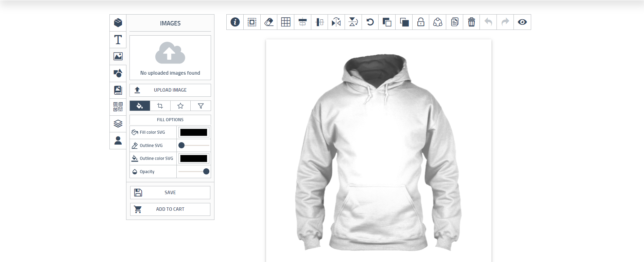The height and width of the screenshot is (262, 644).
Task: Open the user account sidebar icon
Action: 118,141
